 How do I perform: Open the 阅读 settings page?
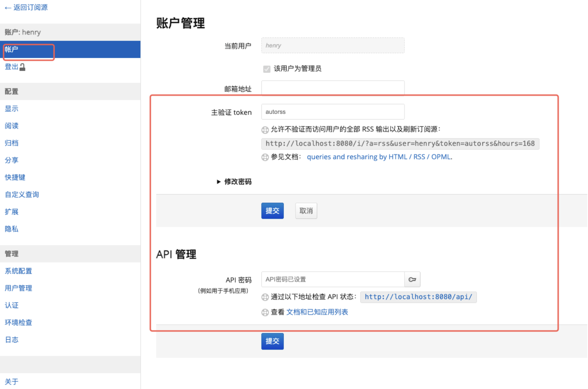[x=11, y=126]
